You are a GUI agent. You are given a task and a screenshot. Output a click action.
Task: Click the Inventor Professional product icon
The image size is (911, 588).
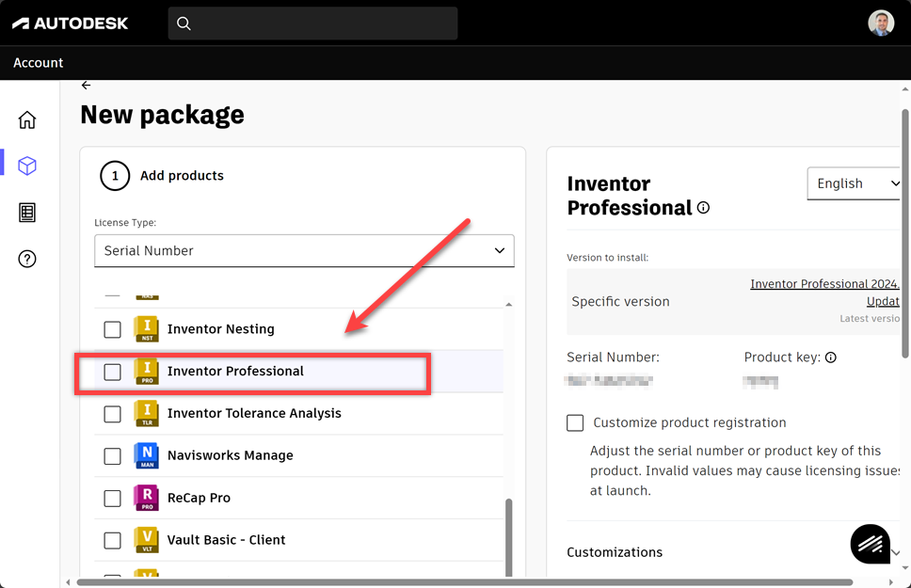147,372
